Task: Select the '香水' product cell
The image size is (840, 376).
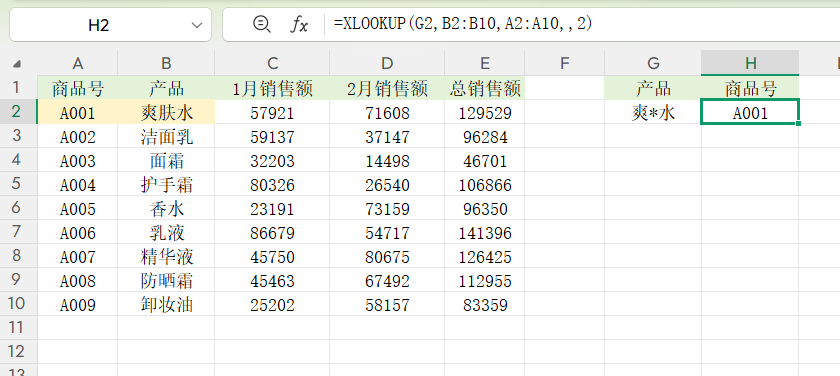Action: [x=166, y=208]
